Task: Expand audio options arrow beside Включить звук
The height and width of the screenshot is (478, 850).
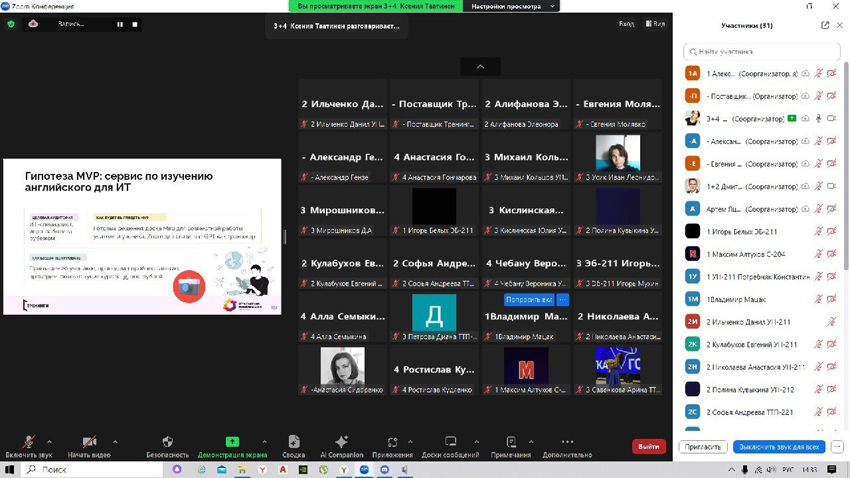Action: click(50, 441)
